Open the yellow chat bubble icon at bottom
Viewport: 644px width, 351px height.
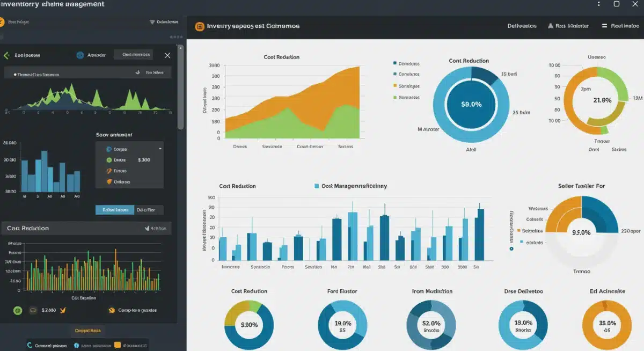pyautogui.click(x=118, y=345)
